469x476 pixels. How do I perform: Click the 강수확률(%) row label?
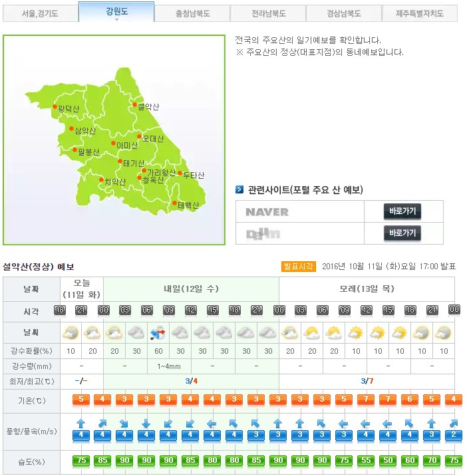[31, 351]
